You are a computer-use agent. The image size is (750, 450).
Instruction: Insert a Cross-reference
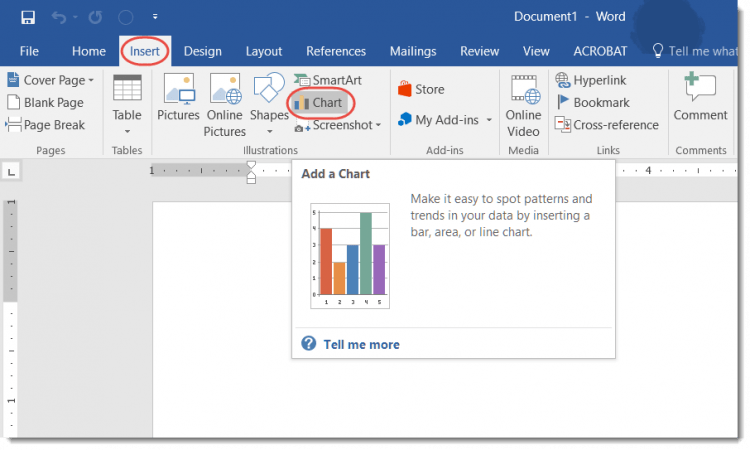coord(607,125)
